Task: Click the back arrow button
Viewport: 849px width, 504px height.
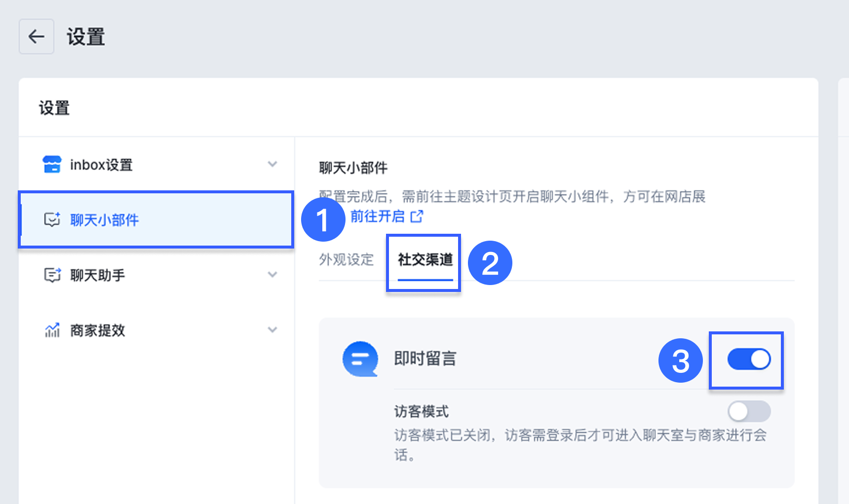Action: (x=37, y=36)
